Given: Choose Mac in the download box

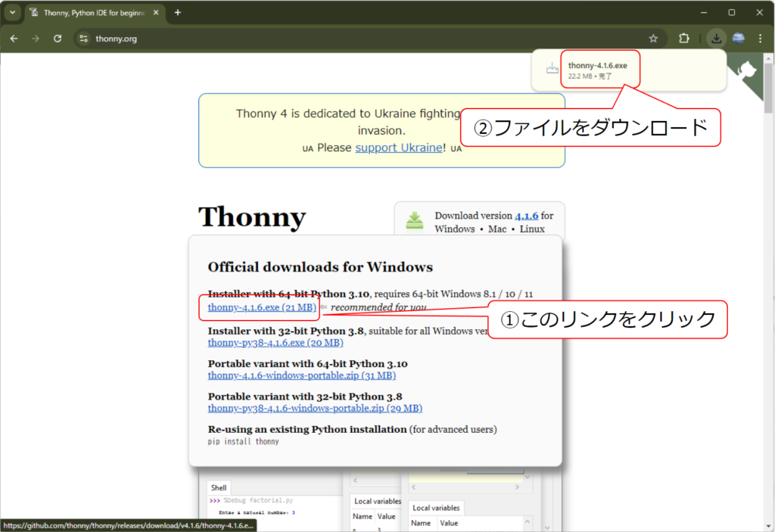Looking at the screenshot, I should point(497,229).
